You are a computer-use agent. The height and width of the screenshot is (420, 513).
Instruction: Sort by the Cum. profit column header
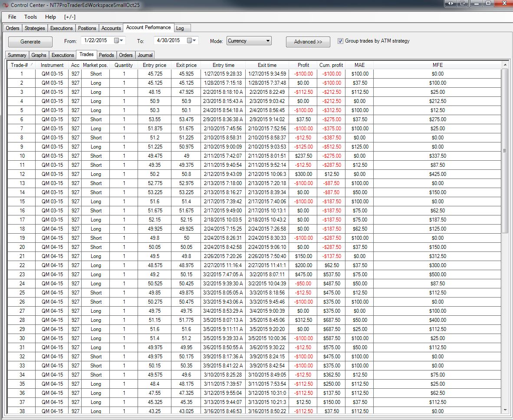(x=331, y=65)
